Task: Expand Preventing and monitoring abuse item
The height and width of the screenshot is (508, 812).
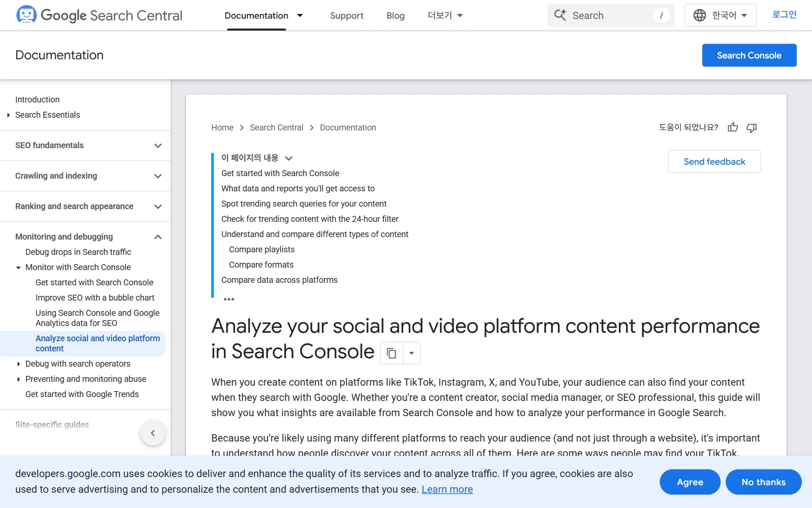Action: click(18, 379)
